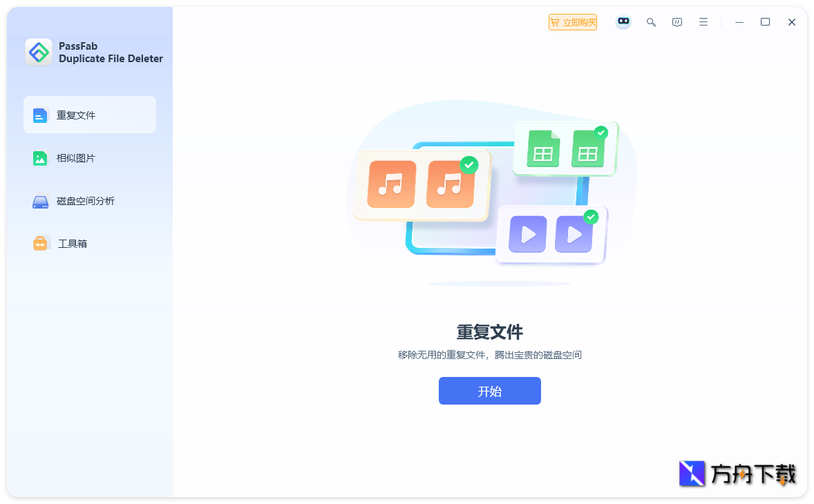The height and width of the screenshot is (504, 814).
Task: Open the hamburger menu
Action: [703, 21]
